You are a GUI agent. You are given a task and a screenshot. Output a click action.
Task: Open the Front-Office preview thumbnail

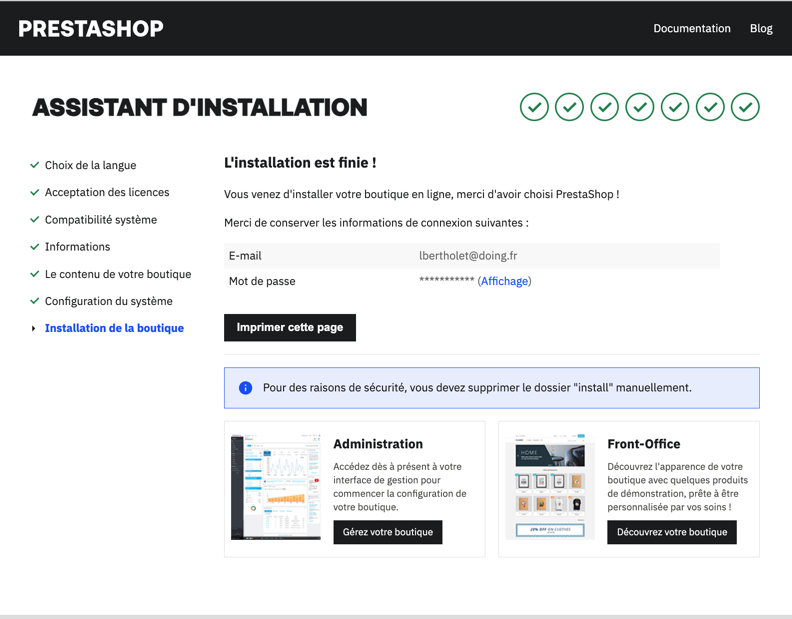[550, 487]
